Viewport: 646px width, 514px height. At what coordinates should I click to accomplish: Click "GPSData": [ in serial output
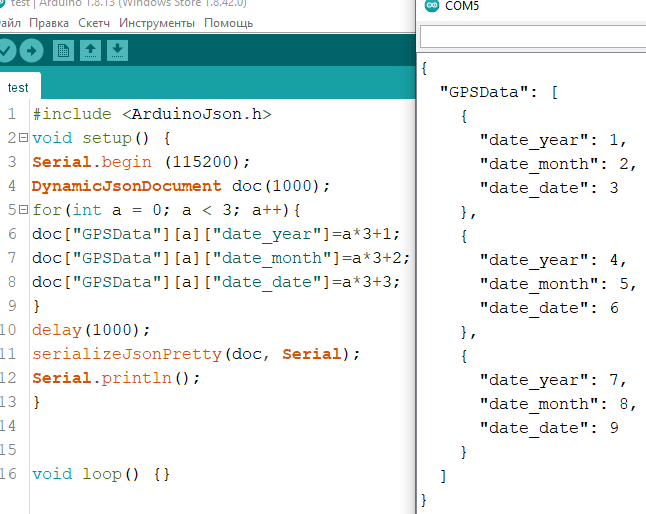click(x=499, y=92)
